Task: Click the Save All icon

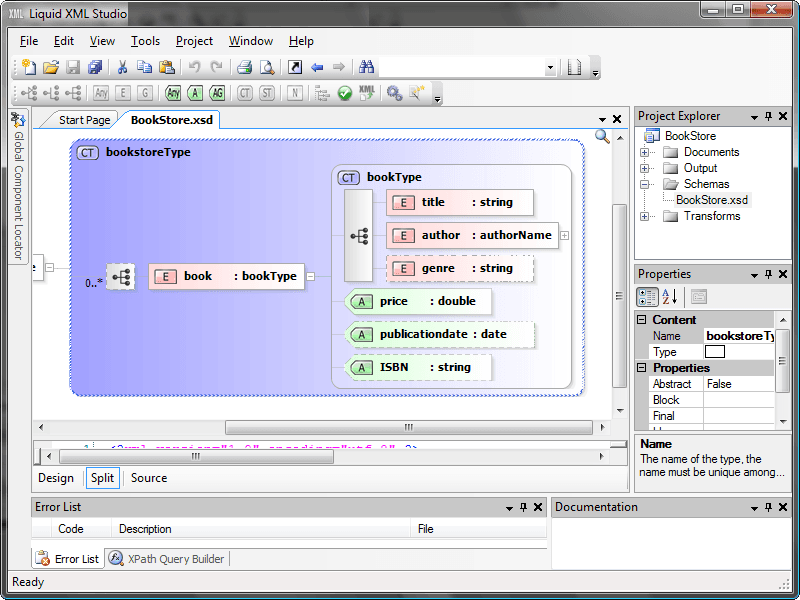Action: [95, 67]
